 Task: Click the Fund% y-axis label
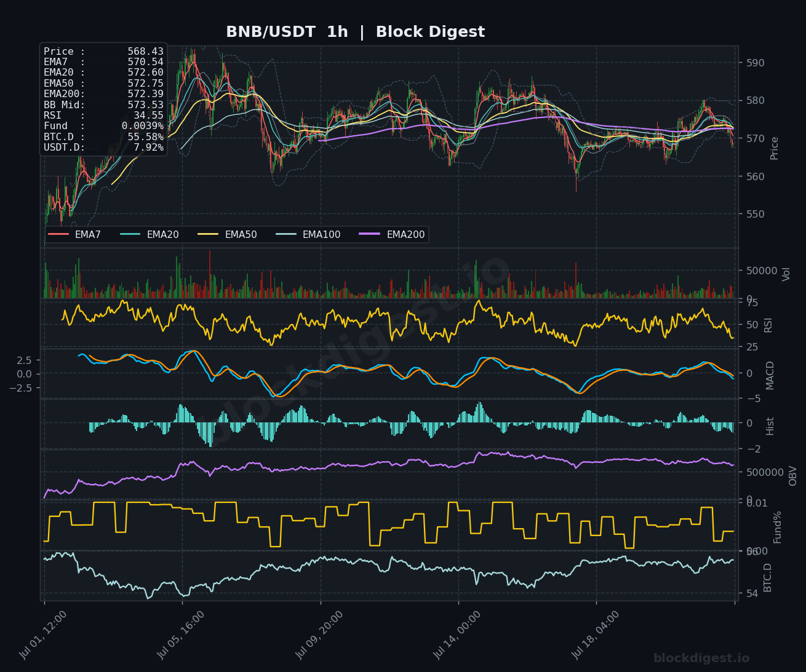(777, 527)
